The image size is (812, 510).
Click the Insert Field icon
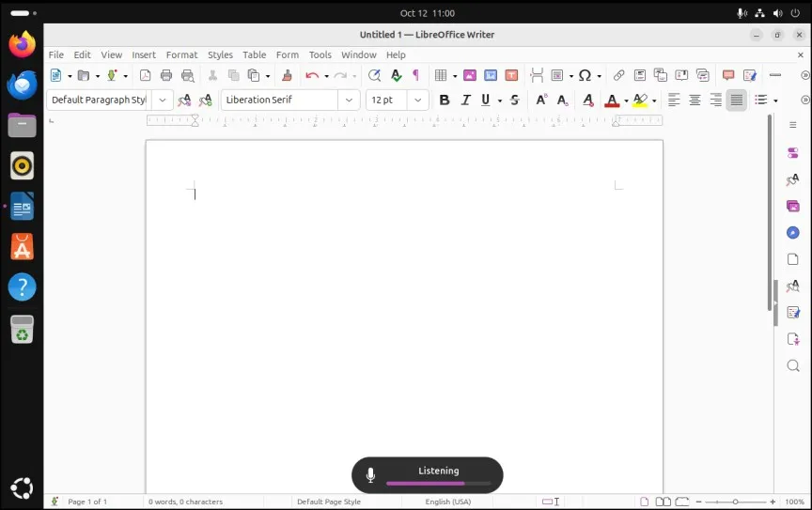pyautogui.click(x=557, y=75)
